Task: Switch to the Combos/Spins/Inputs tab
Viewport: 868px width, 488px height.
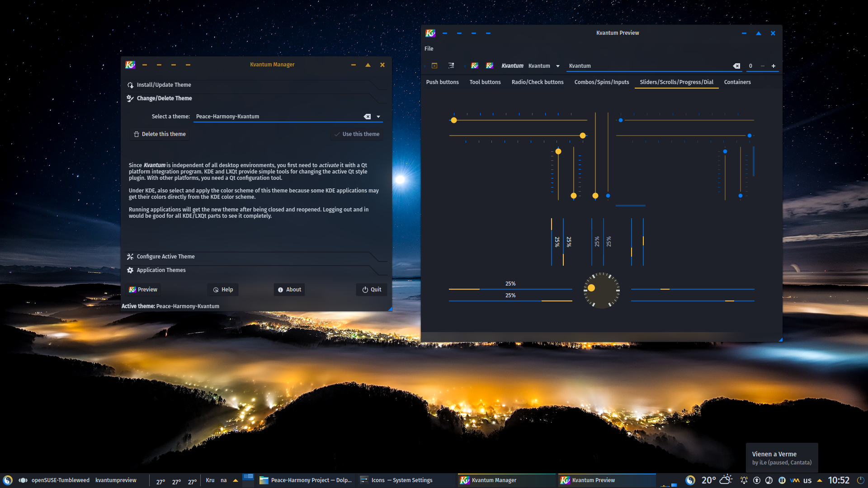Action: coord(602,82)
